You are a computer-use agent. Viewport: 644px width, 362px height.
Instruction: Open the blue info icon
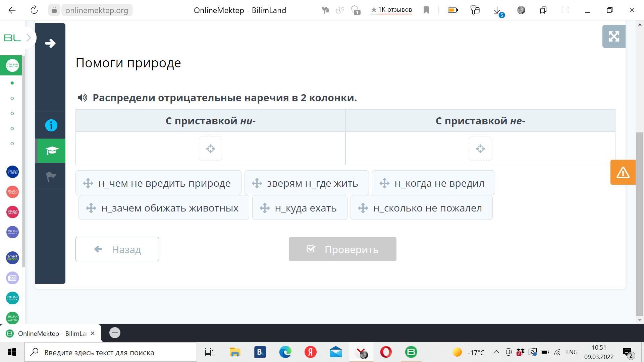51,125
